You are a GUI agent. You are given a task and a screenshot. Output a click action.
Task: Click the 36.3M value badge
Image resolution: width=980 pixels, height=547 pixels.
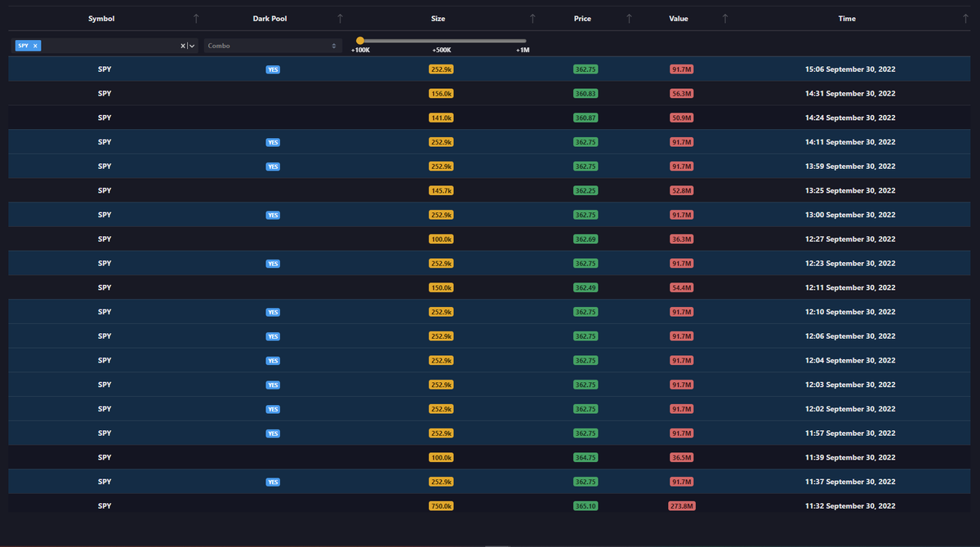tap(681, 239)
